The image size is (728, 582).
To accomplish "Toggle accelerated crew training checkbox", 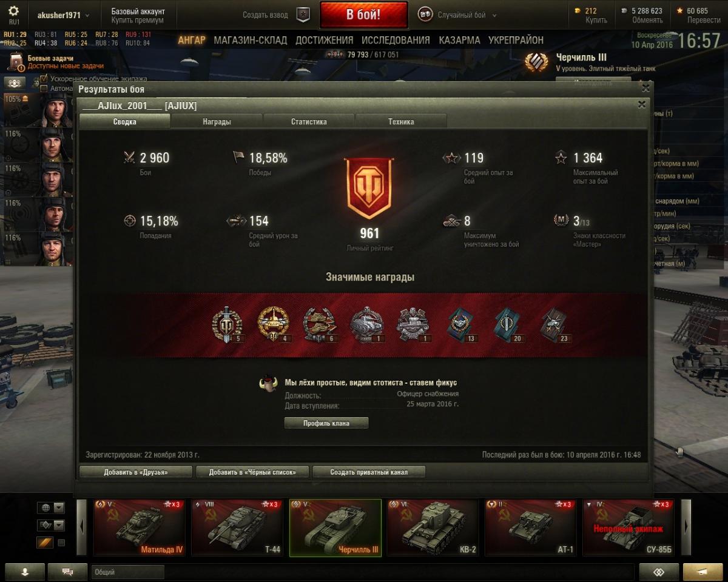I will [44, 79].
